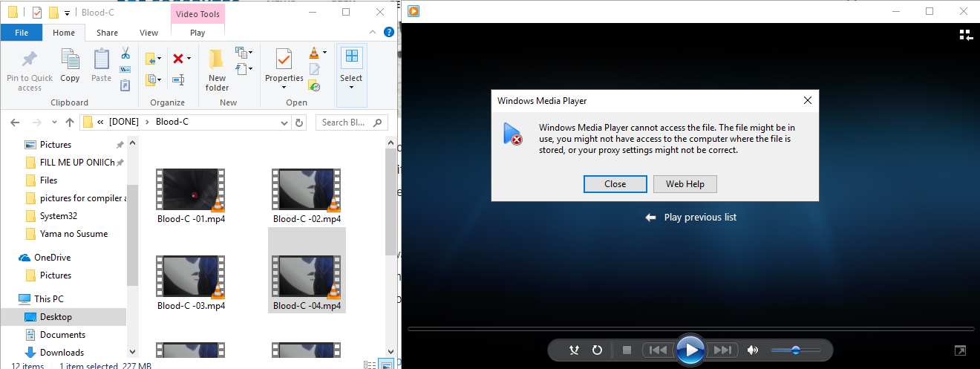980x369 pixels.
Task: Click Pin to Quick access icon
Action: coord(30,59)
